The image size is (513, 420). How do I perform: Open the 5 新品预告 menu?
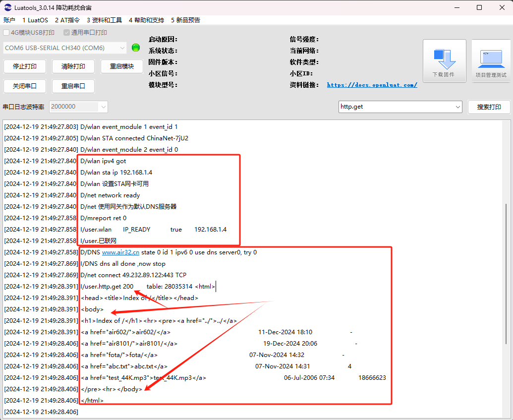[x=185, y=20]
